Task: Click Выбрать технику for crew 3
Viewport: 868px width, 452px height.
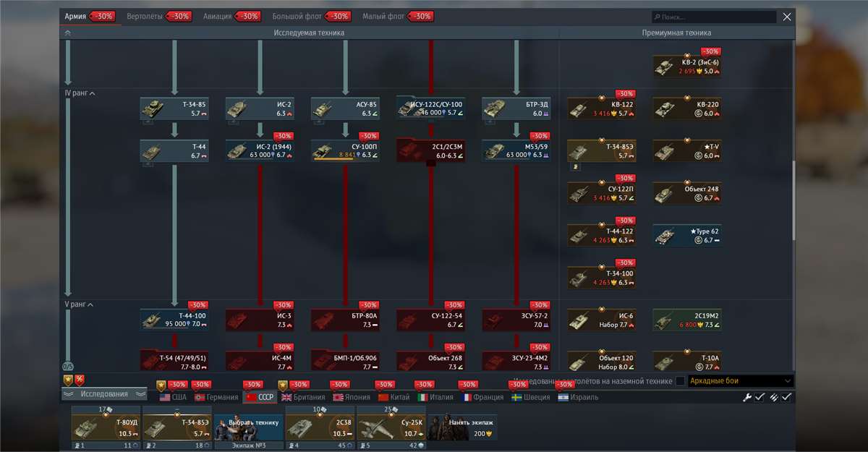Action: click(248, 427)
